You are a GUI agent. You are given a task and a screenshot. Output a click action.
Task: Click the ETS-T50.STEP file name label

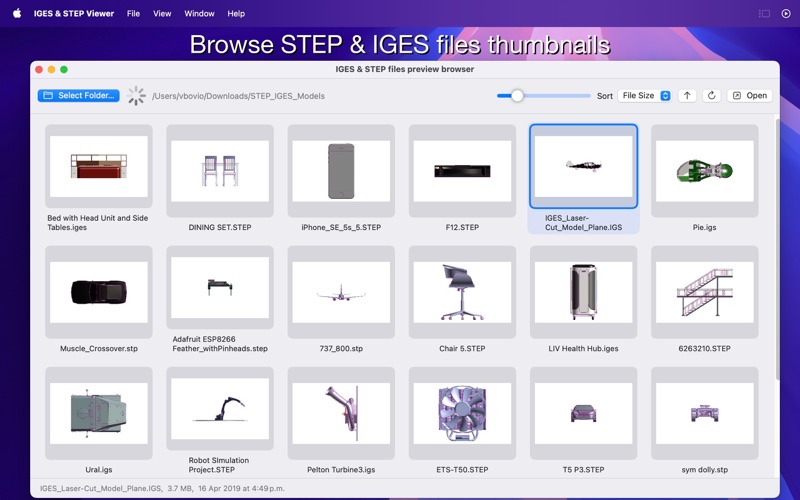(x=462, y=470)
